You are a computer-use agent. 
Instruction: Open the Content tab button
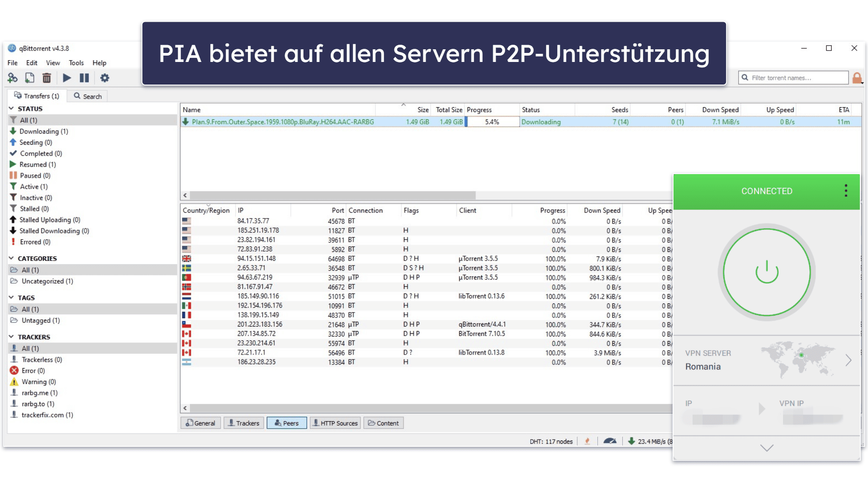[x=383, y=423]
